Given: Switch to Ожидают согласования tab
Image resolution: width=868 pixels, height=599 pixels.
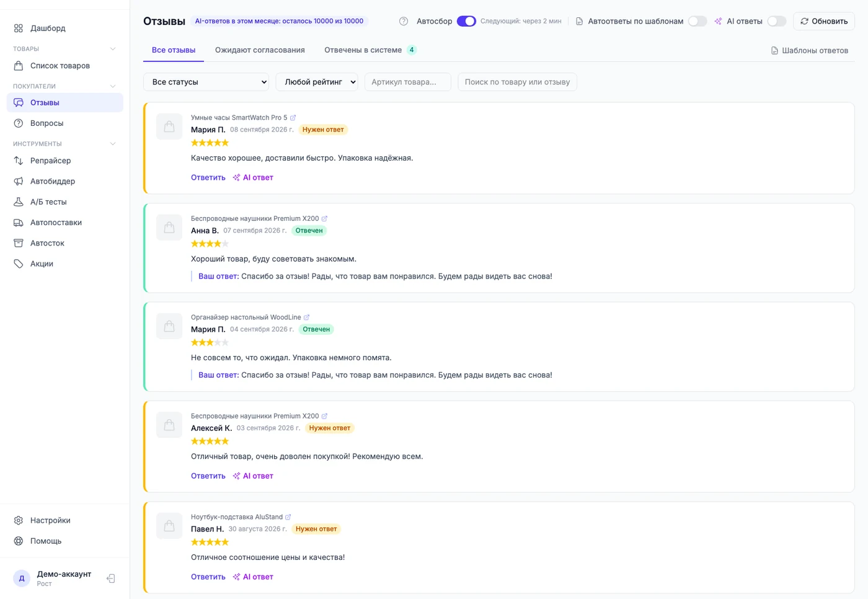Looking at the screenshot, I should coord(260,50).
